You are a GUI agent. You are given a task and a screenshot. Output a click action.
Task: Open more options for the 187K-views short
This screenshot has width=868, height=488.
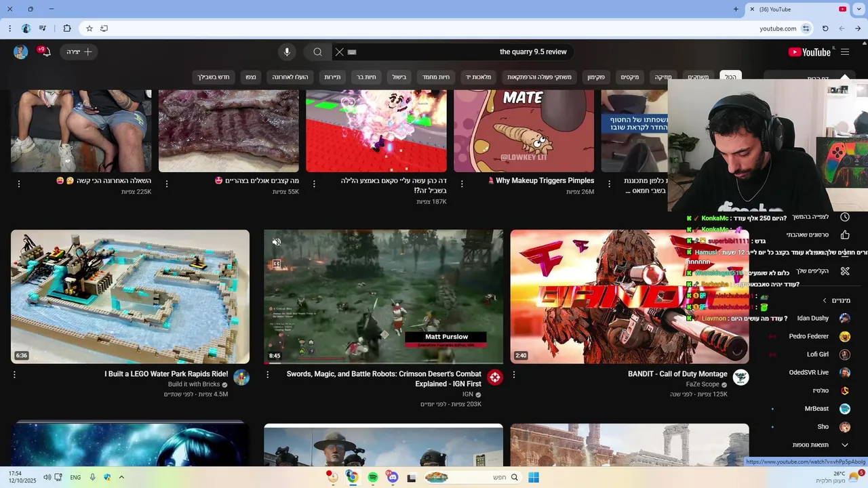click(x=314, y=184)
